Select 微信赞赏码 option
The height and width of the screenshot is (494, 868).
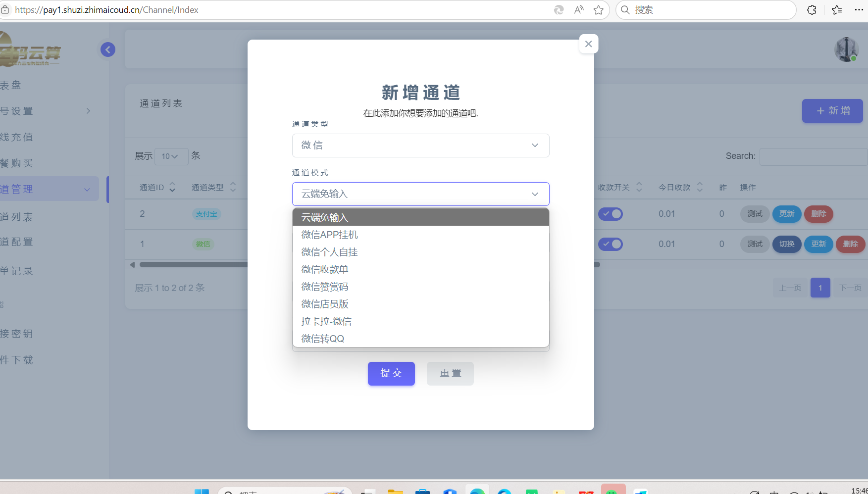click(x=420, y=287)
